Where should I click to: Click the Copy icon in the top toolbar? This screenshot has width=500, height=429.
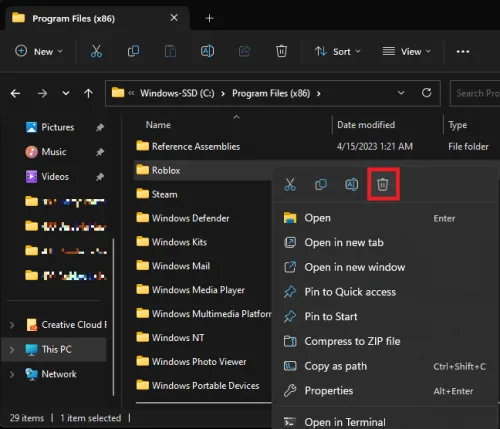[x=133, y=51]
